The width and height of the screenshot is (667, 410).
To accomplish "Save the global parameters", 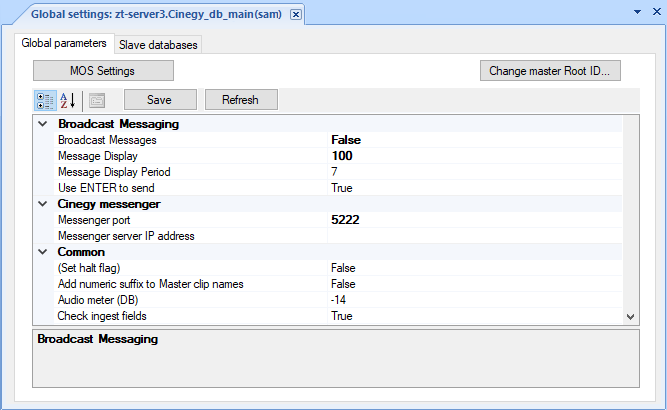I will click(x=160, y=100).
